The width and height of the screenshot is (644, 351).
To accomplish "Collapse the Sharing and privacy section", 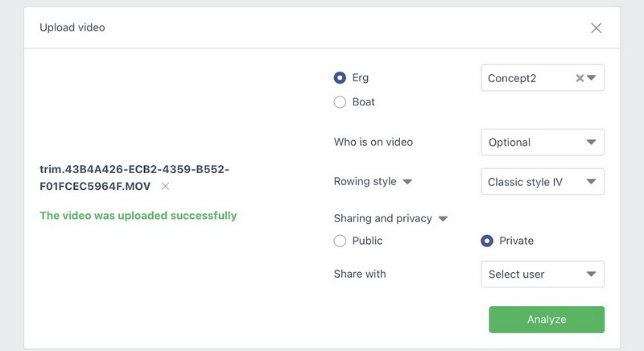I will pyautogui.click(x=443, y=218).
